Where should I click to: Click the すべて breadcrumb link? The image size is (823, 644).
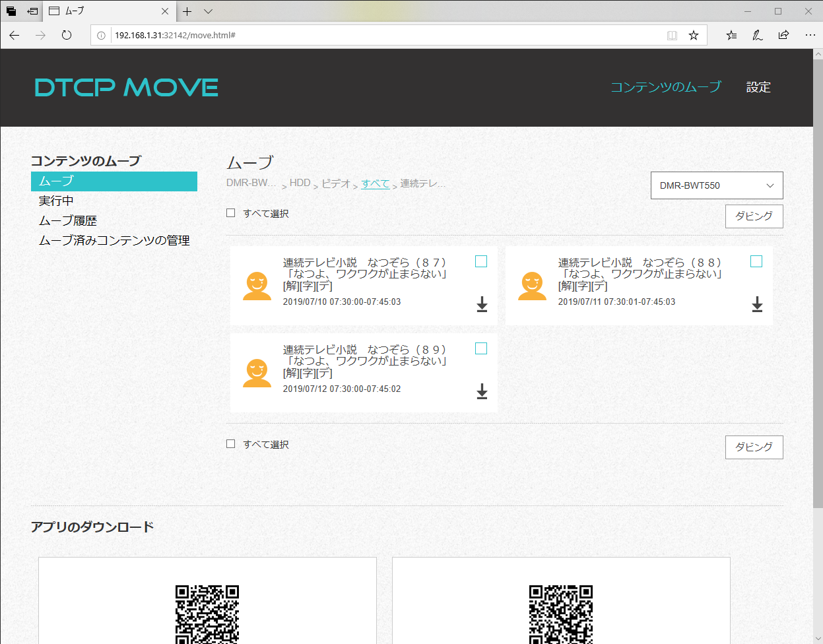[x=375, y=183]
